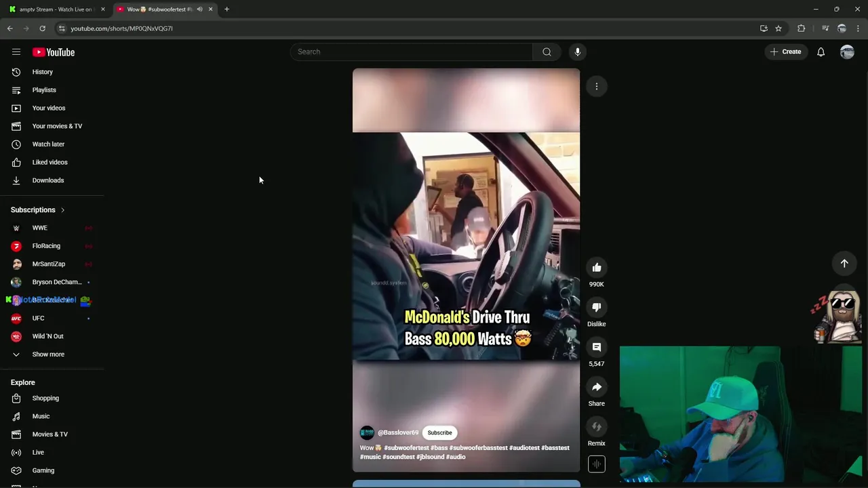Open the browser extensions puzzle icon

[x=801, y=28]
